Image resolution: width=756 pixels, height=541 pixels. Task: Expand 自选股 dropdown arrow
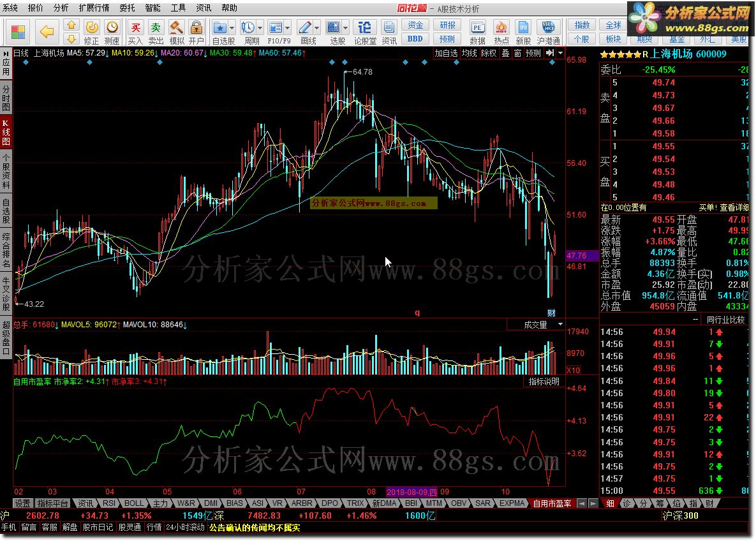pos(232,28)
